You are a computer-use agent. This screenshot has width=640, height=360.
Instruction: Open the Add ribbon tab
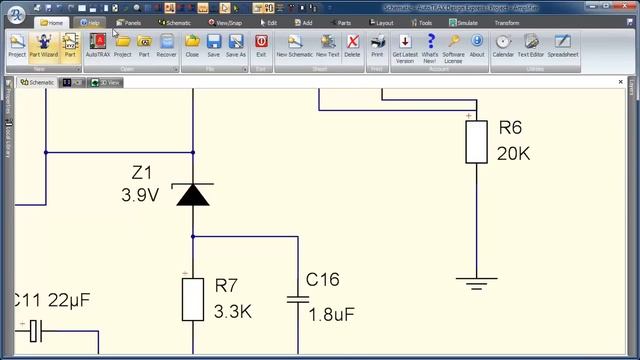click(x=304, y=23)
